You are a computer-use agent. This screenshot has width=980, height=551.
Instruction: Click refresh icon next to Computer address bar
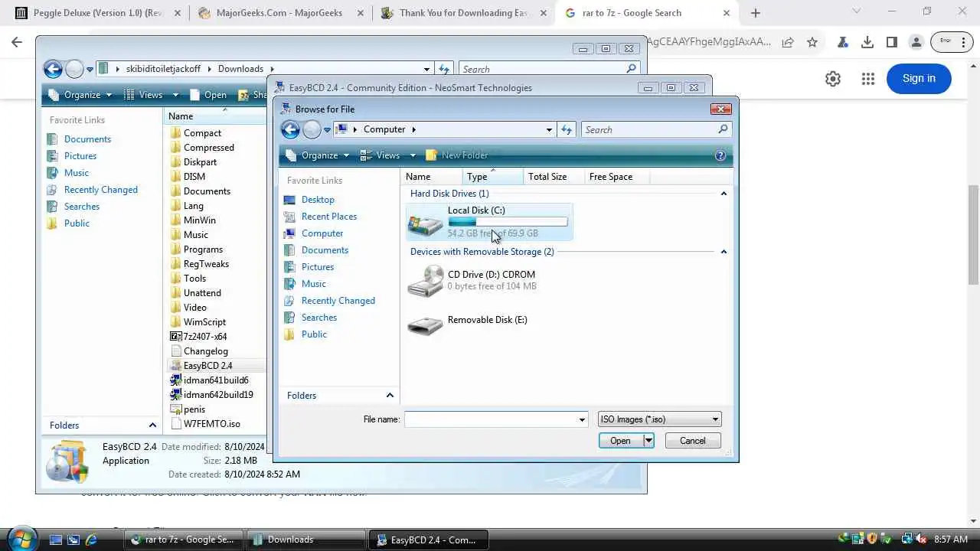[x=567, y=130]
